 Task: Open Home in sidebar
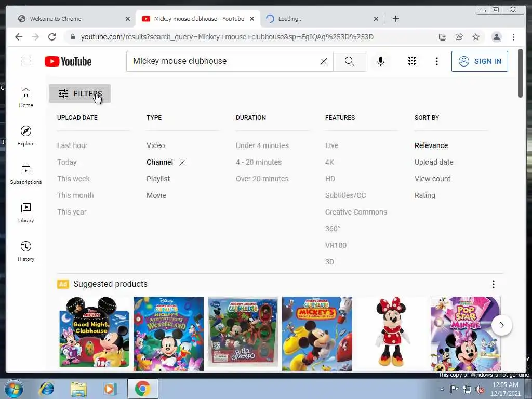[26, 97]
